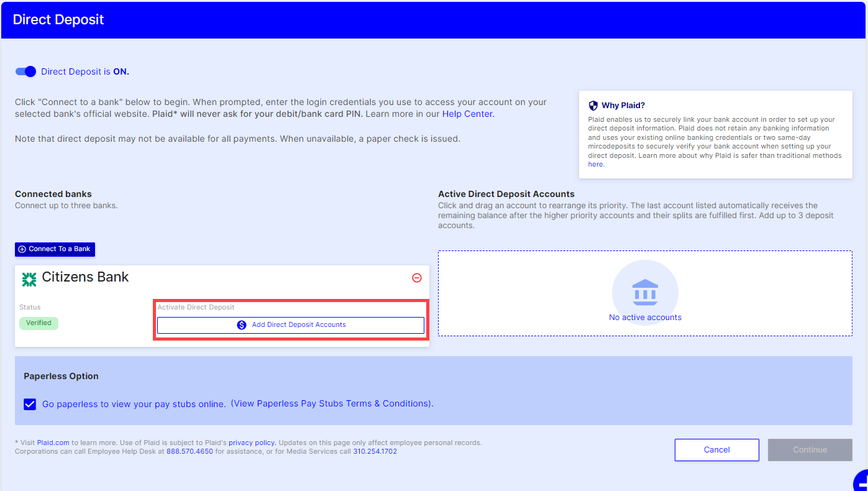The height and width of the screenshot is (491, 868).
Task: Remove Citizens Bank with red minus icon
Action: tap(417, 278)
